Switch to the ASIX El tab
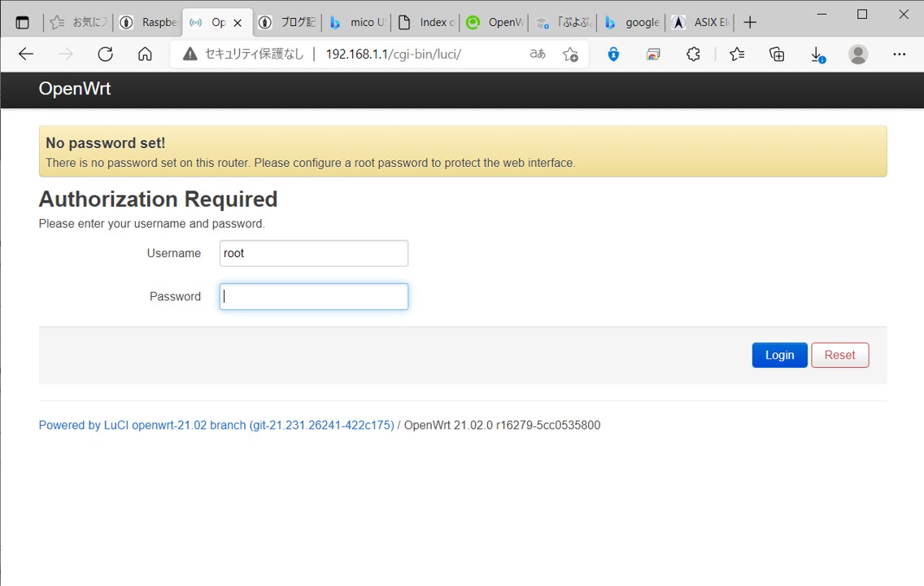The width and height of the screenshot is (924, 586). pyautogui.click(x=701, y=23)
